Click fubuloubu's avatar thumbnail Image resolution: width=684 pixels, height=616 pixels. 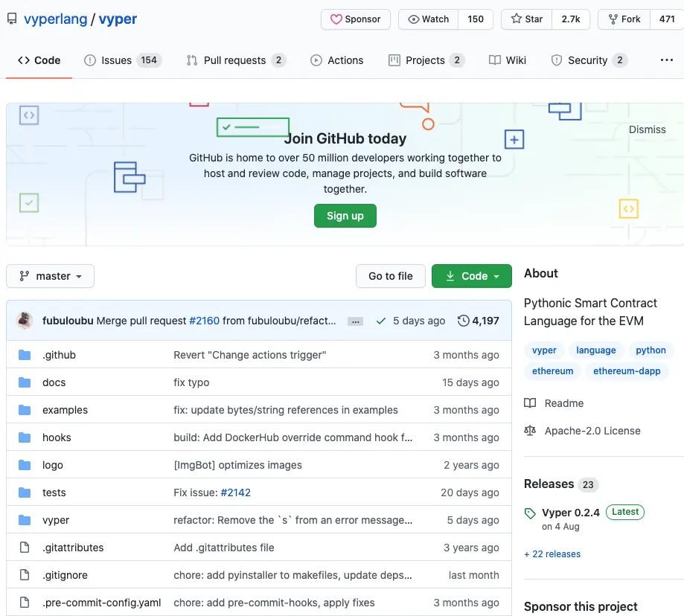point(25,321)
